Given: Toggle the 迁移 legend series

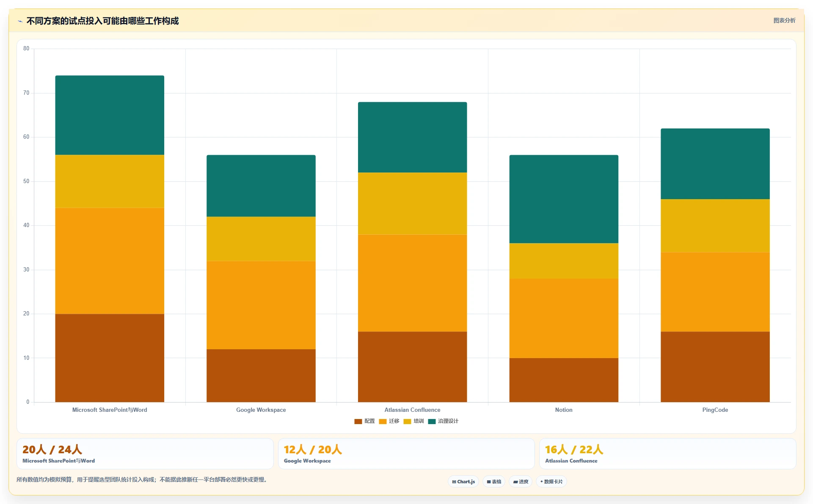Looking at the screenshot, I should pyautogui.click(x=389, y=421).
